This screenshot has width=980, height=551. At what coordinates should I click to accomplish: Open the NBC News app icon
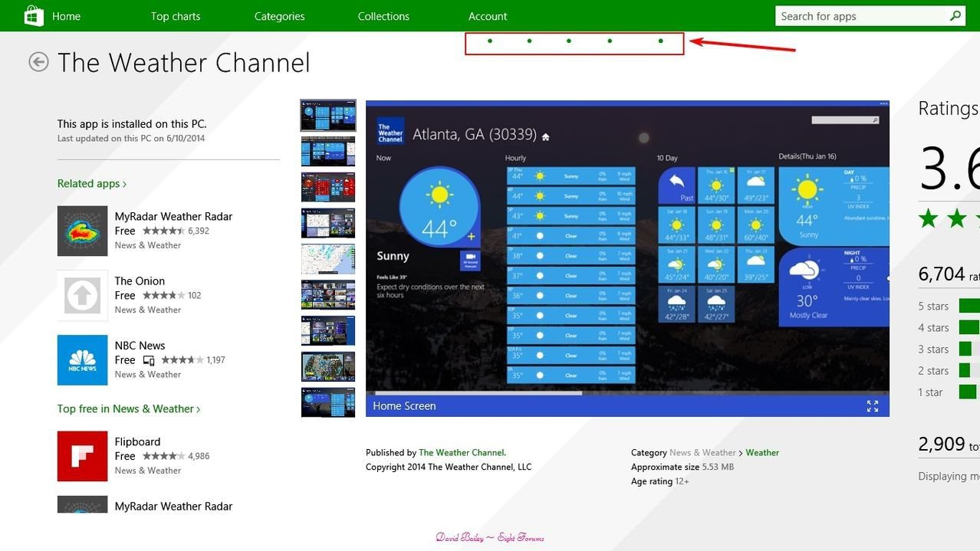(x=82, y=359)
